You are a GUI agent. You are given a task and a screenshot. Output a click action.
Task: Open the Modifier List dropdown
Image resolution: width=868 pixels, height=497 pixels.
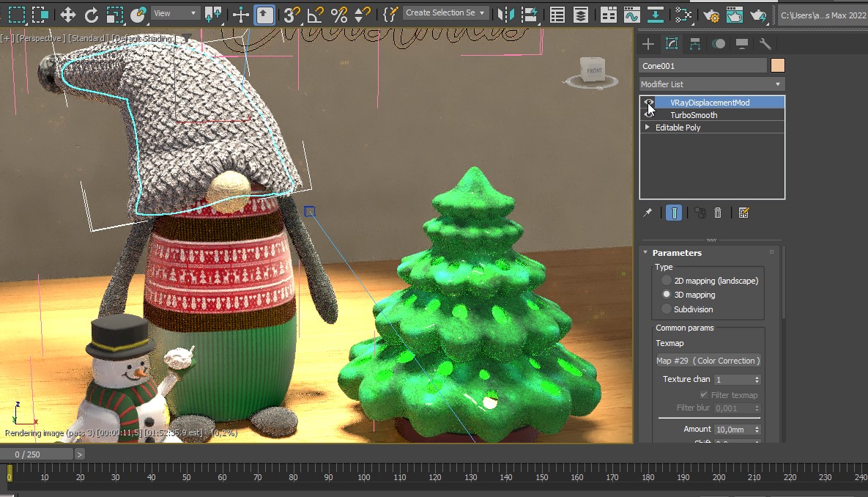711,84
